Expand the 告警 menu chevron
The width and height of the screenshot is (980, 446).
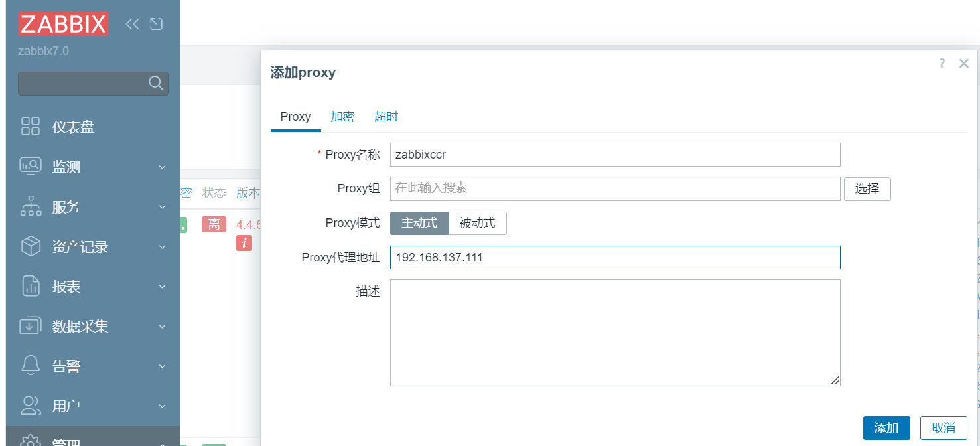[x=163, y=366]
